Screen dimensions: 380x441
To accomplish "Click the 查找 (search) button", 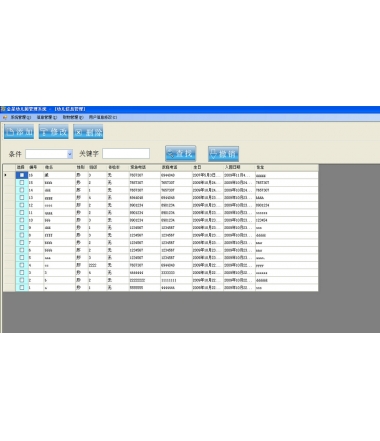I will pyautogui.click(x=180, y=153).
